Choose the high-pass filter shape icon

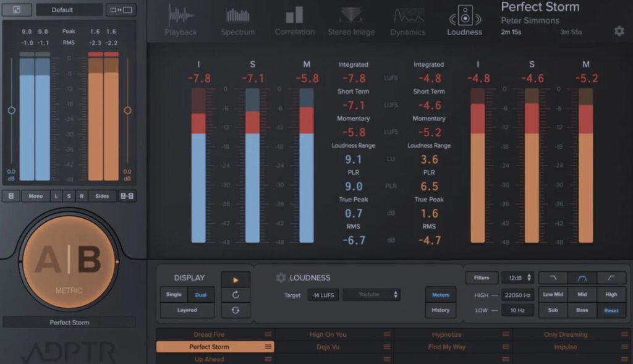coord(611,278)
